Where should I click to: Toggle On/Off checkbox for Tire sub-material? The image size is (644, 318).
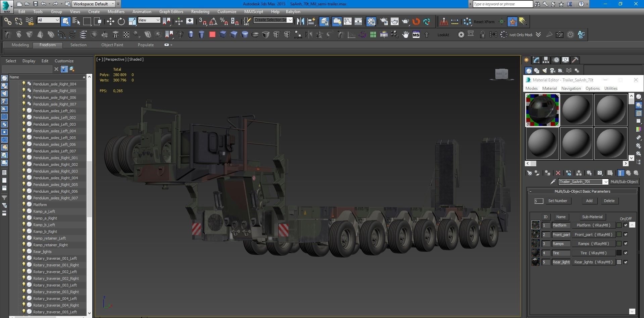coord(626,253)
